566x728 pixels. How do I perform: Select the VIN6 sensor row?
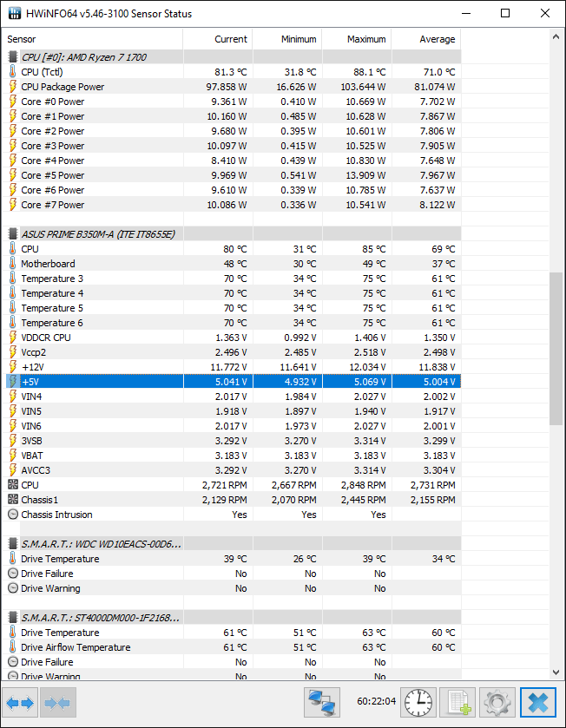231,426
